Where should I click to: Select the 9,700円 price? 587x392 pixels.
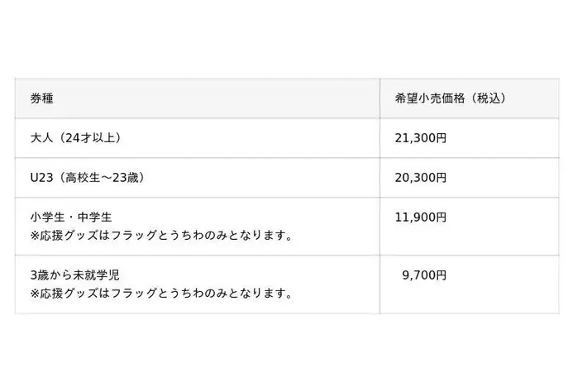(423, 275)
